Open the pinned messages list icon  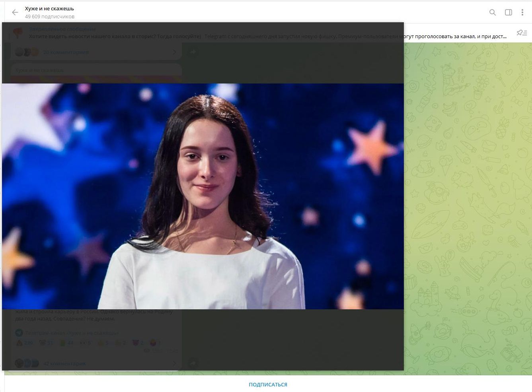click(522, 33)
